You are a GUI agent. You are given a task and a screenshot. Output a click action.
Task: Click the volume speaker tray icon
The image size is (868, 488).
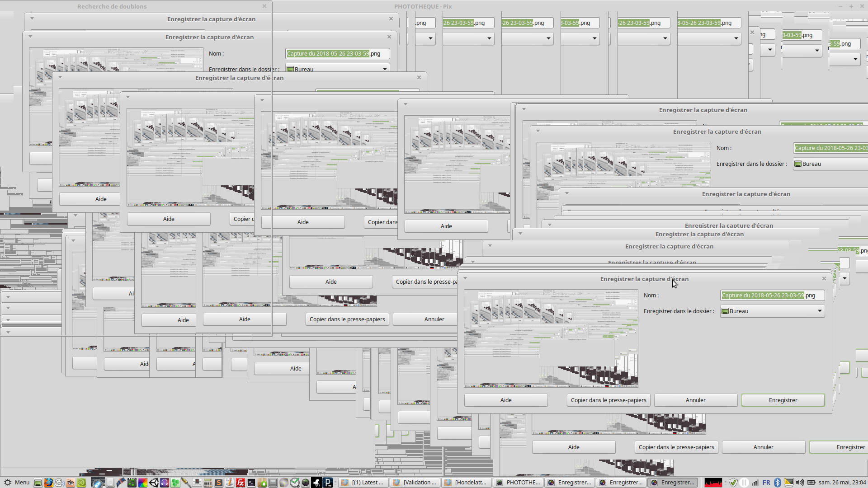pos(800,483)
